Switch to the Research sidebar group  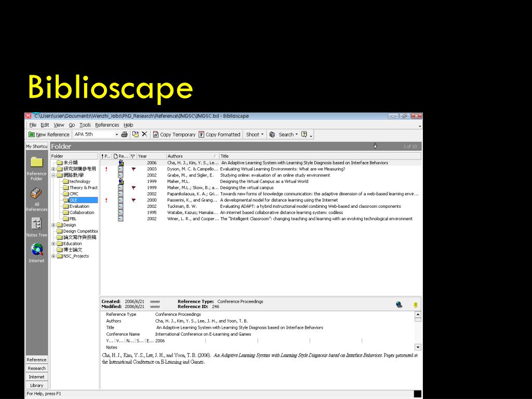tap(37, 368)
